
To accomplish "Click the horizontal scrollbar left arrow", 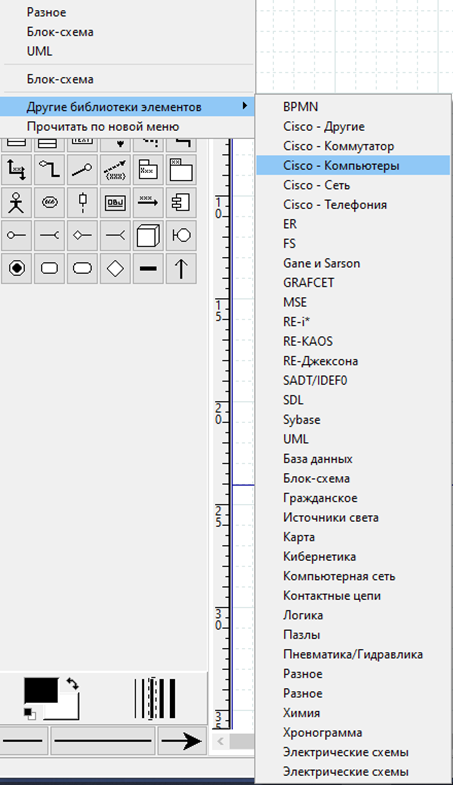I will tap(220, 741).
